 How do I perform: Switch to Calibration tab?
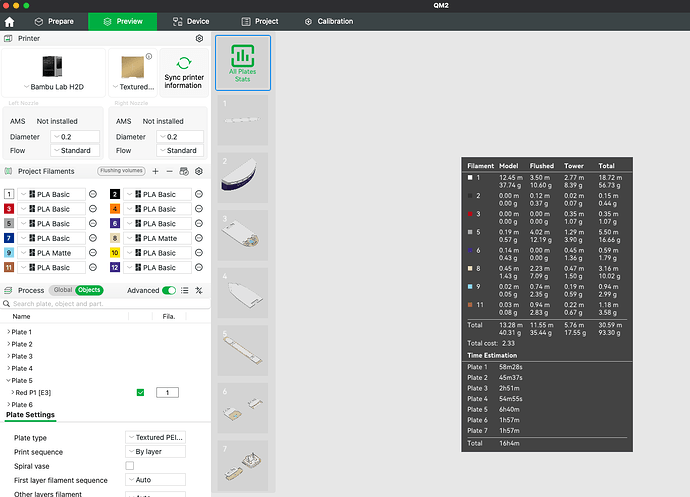[x=329, y=22]
